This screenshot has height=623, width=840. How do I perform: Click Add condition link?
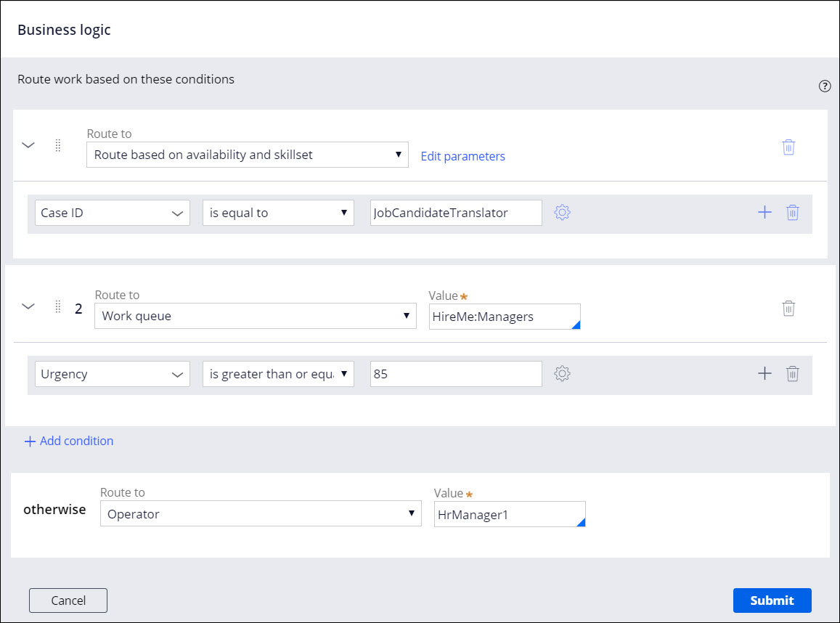[x=69, y=441]
